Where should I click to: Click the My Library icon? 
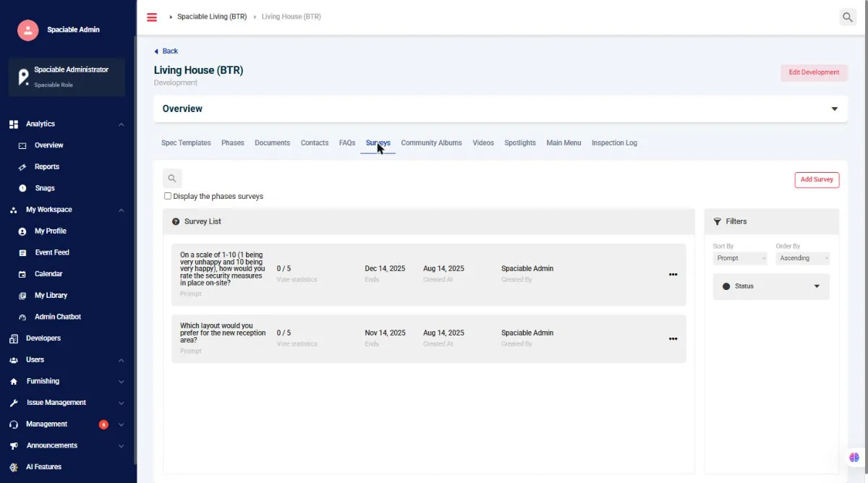point(22,296)
